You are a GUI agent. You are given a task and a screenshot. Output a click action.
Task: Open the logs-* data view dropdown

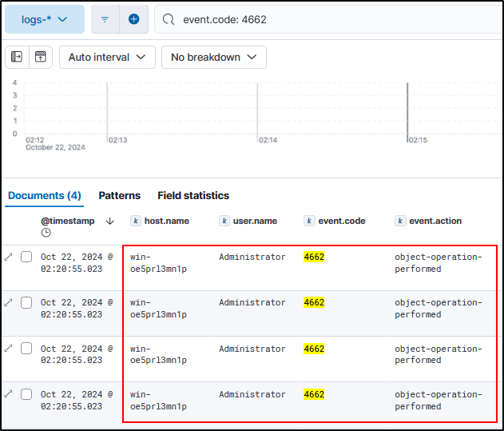click(x=44, y=19)
